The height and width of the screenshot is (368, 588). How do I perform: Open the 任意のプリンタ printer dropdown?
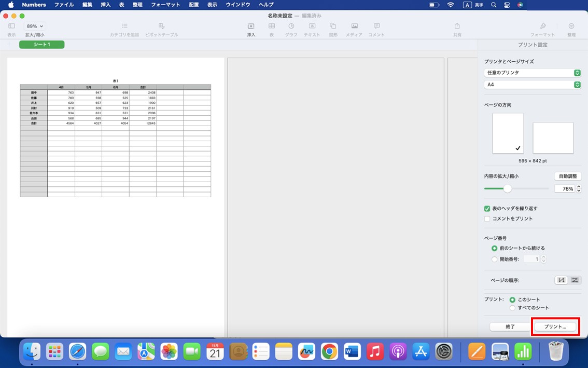533,73
